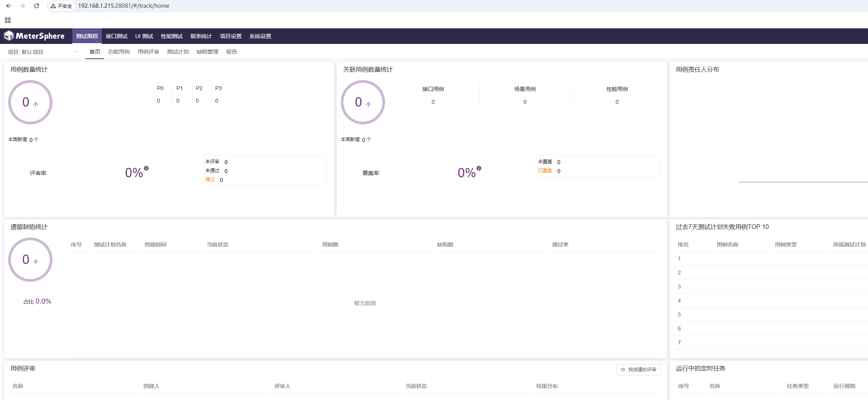Click the browser forward arrow
Viewport: 868px width, 400px height.
[x=23, y=6]
